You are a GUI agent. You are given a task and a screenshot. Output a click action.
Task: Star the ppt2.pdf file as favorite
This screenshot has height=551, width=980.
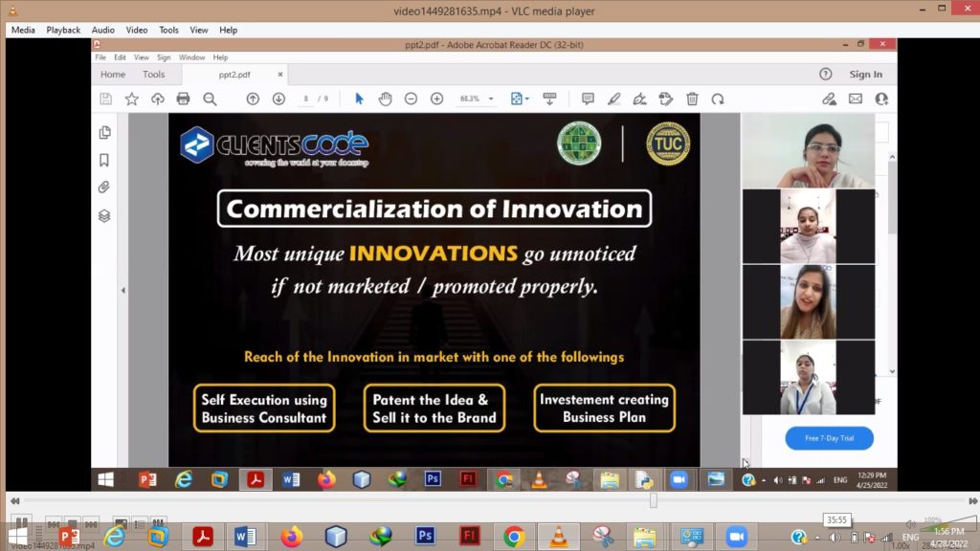click(132, 99)
